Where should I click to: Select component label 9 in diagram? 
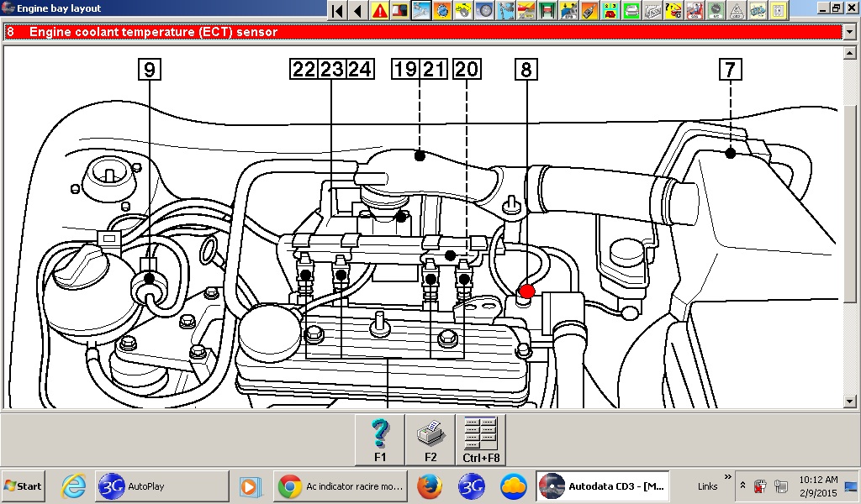[150, 69]
